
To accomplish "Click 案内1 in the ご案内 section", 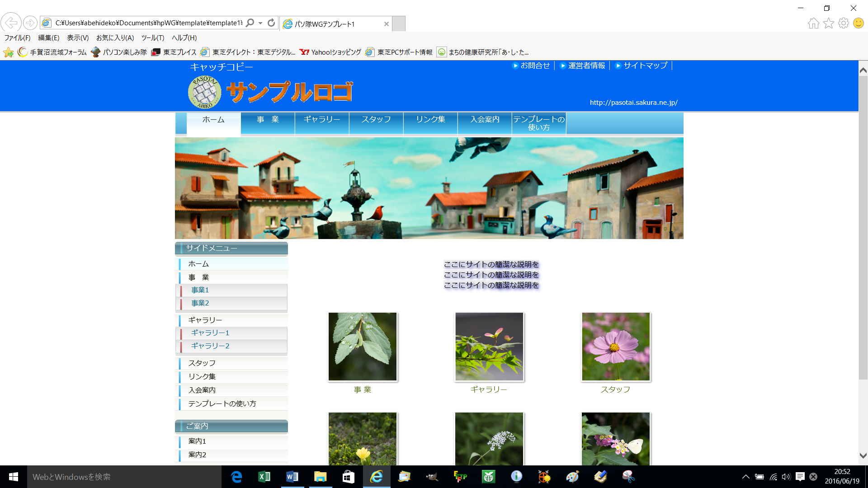I will 231,441.
